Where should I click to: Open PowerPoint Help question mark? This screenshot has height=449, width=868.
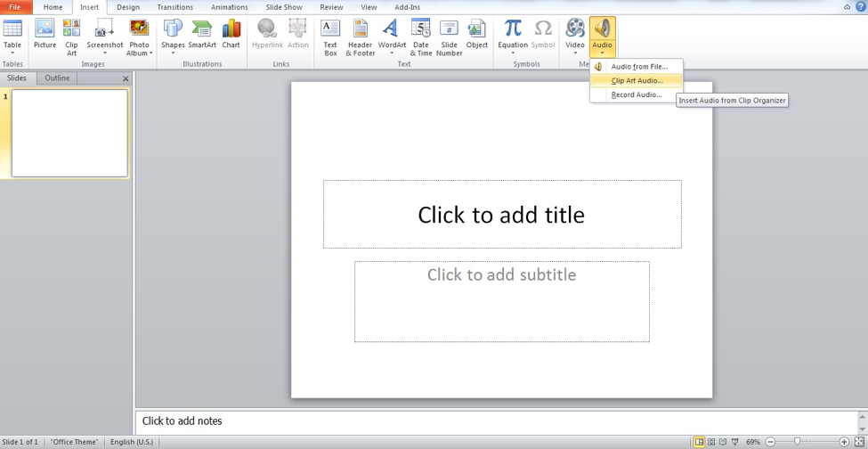tap(861, 6)
